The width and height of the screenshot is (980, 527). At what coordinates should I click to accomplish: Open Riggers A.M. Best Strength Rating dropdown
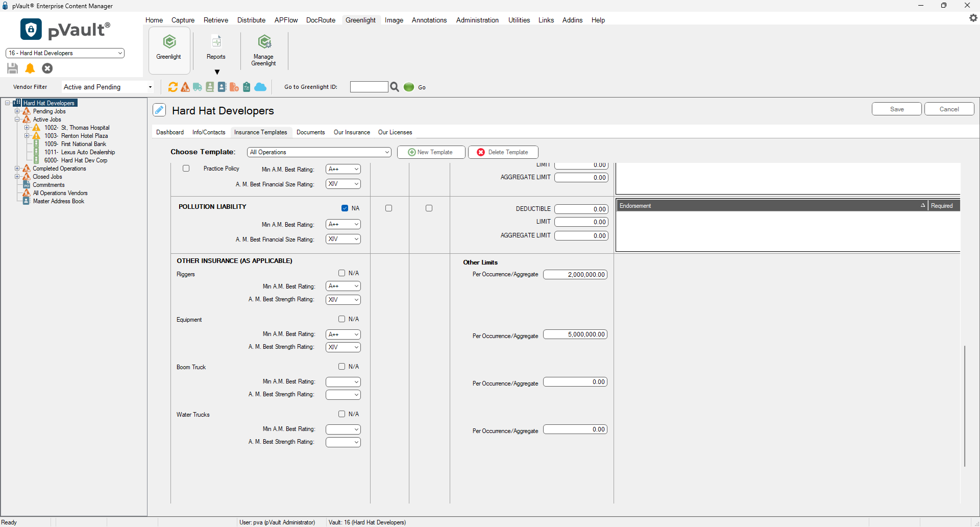click(x=343, y=300)
